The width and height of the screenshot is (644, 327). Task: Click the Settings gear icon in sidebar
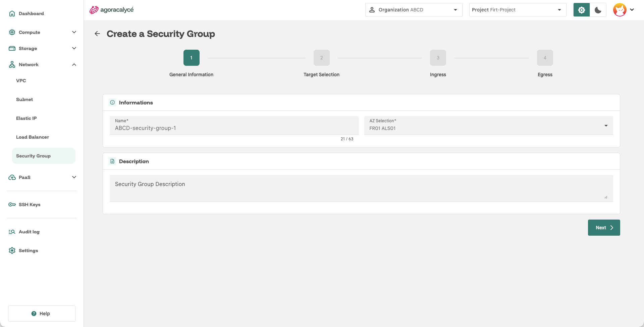[12, 250]
